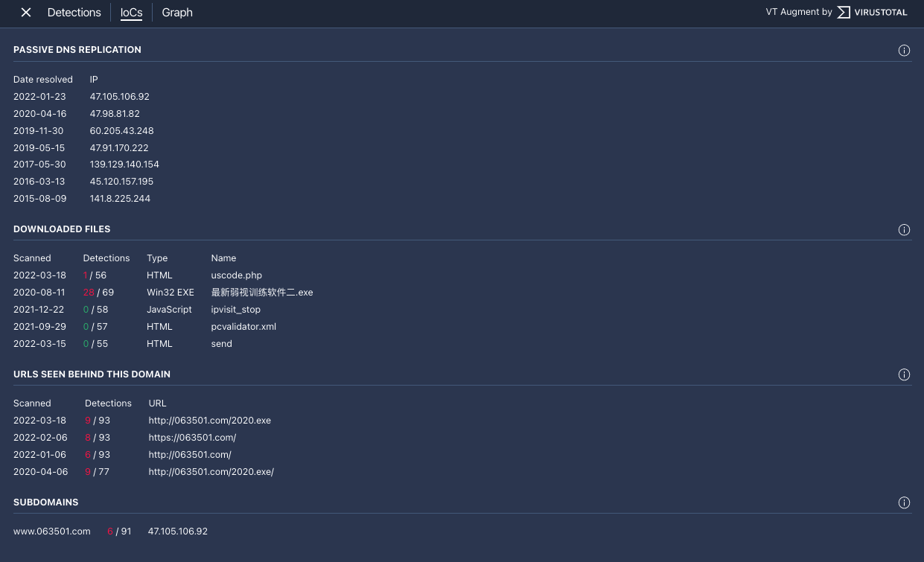Open the subdomain www.063501.com entry
The image size is (924, 562).
(x=51, y=531)
